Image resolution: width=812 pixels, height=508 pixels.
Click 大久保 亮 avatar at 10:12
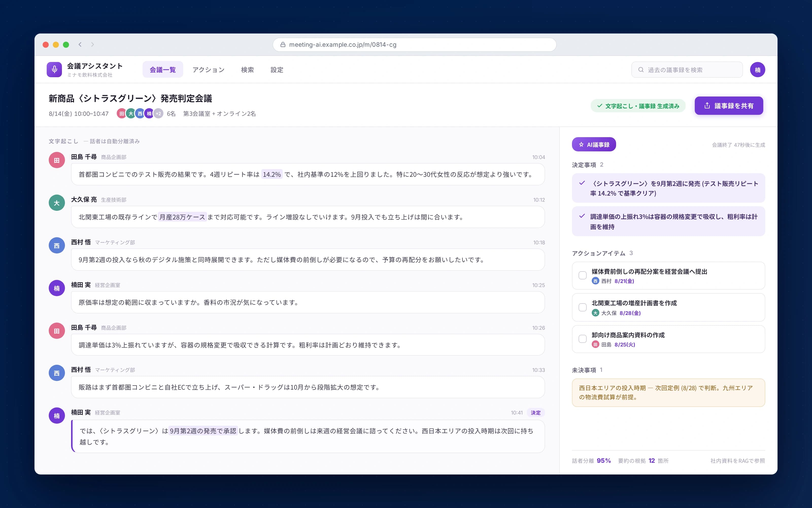click(x=57, y=203)
